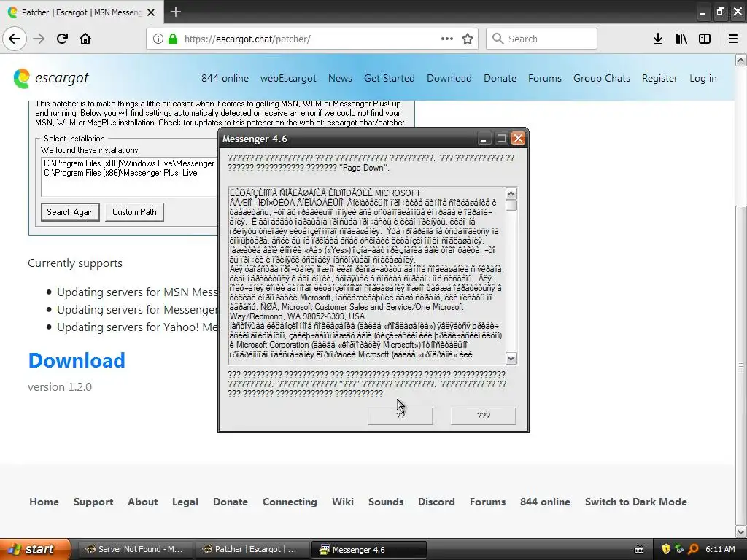Open the 844 online header link
Image resolution: width=747 pixels, height=560 pixels.
tap(225, 78)
